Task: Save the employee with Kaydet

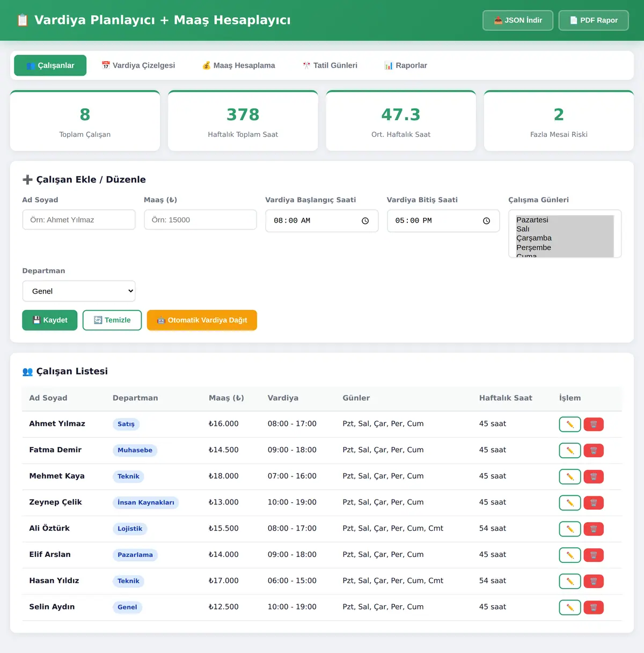Action: pos(50,320)
